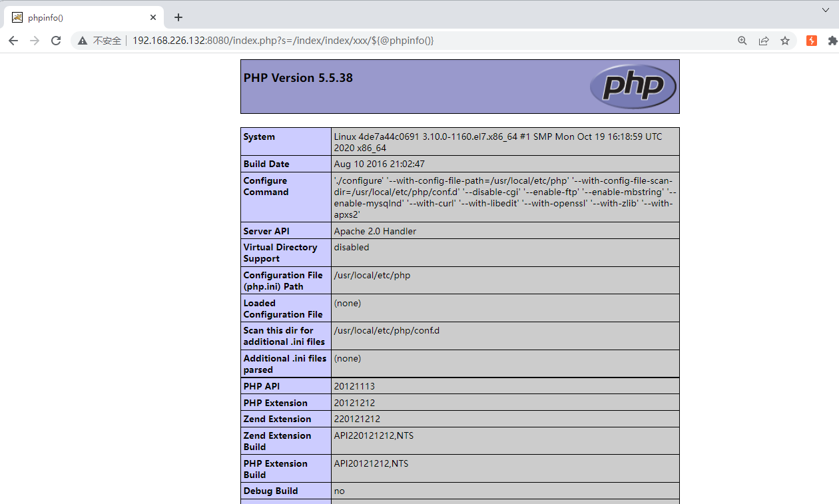839x504 pixels.
Task: Select the Debug Build value no
Action: (x=340, y=491)
